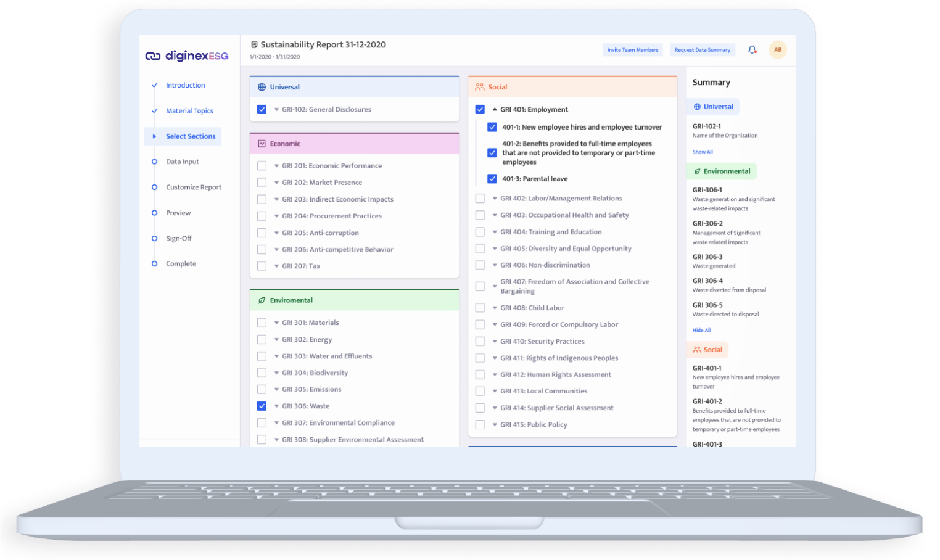Click Show All link under Universal summary
The image size is (940, 560).
click(703, 152)
